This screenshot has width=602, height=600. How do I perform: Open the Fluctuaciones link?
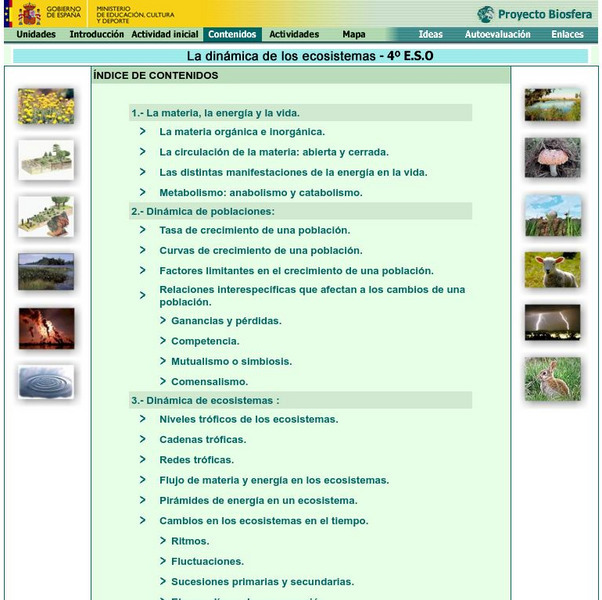click(208, 562)
